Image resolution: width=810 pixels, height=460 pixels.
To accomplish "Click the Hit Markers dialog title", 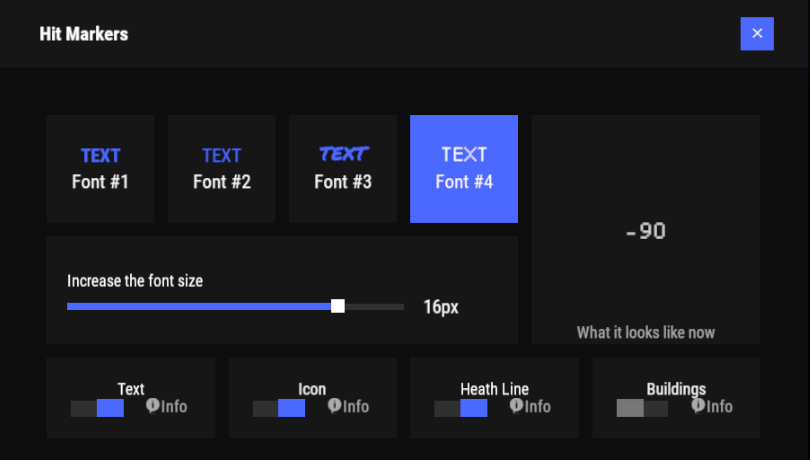I will pyautogui.click(x=84, y=34).
